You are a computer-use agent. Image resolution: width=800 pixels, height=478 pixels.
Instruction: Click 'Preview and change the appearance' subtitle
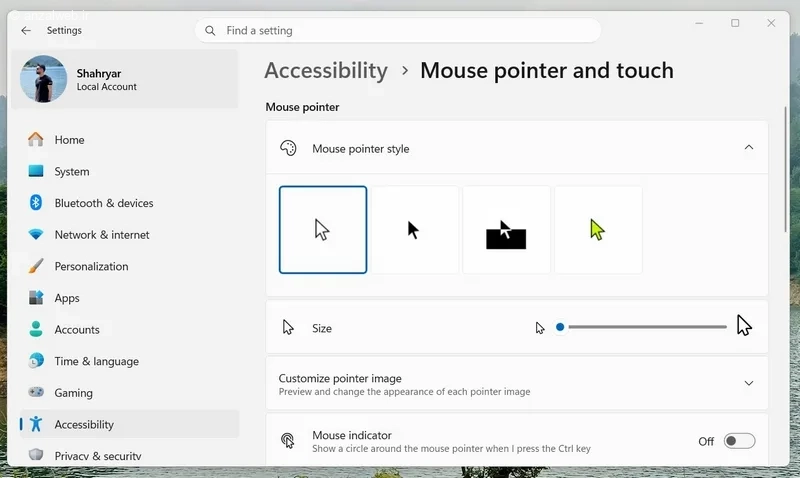coord(404,392)
